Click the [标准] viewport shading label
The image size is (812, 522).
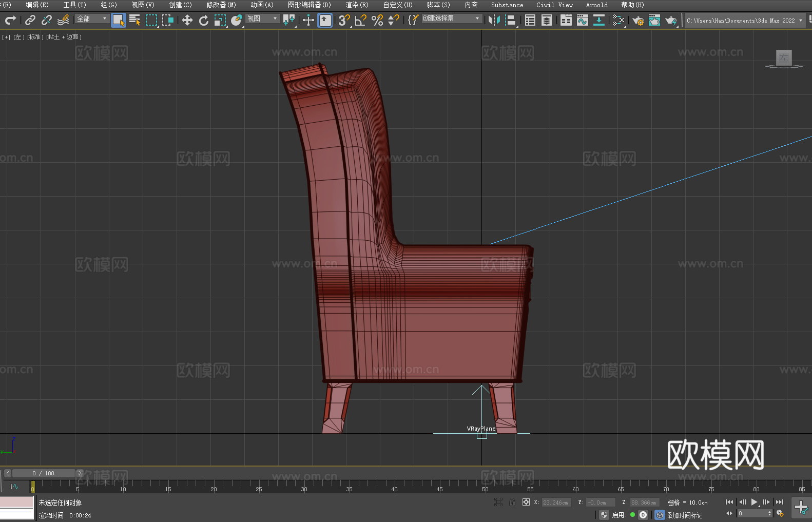tap(35, 37)
